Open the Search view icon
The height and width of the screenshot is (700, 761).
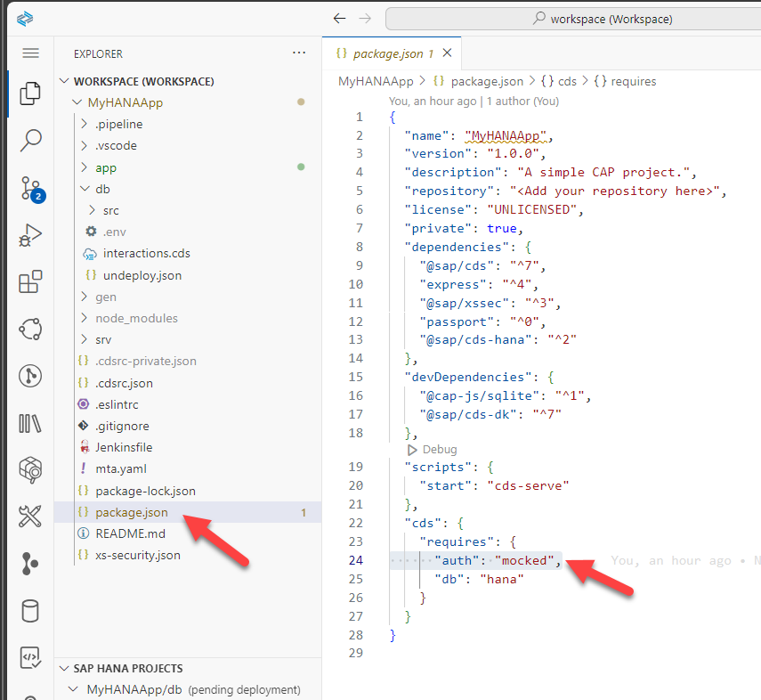30,141
